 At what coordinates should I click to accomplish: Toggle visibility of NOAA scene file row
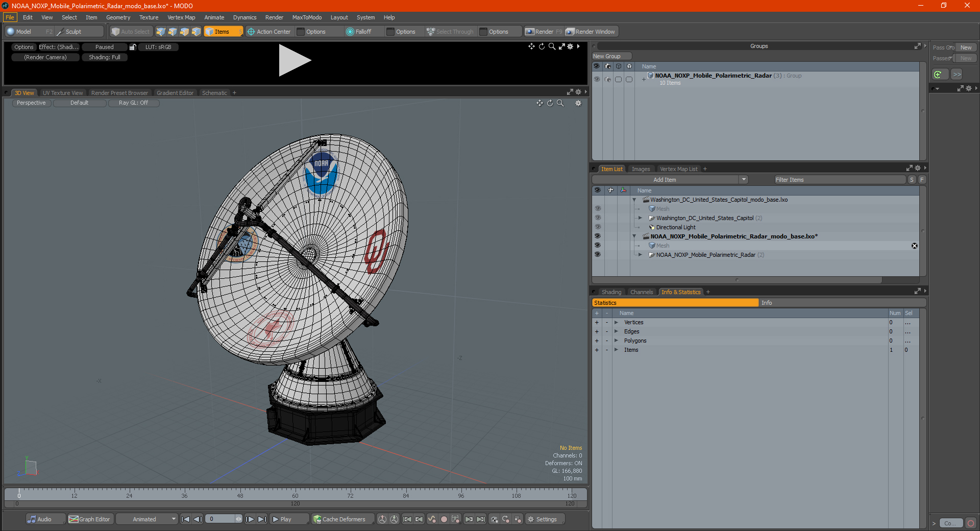[597, 236]
